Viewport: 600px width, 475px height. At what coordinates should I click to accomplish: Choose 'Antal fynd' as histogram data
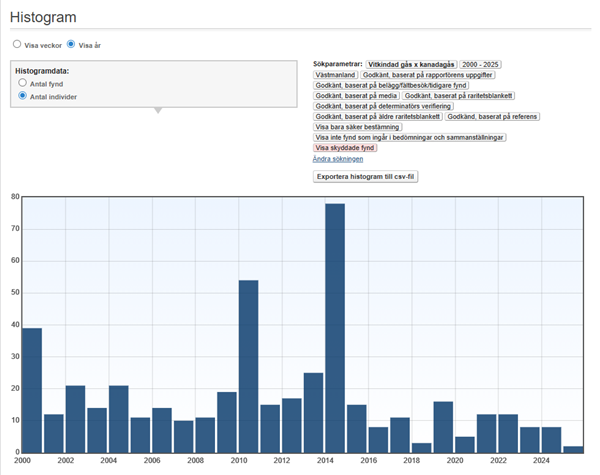coord(23,84)
